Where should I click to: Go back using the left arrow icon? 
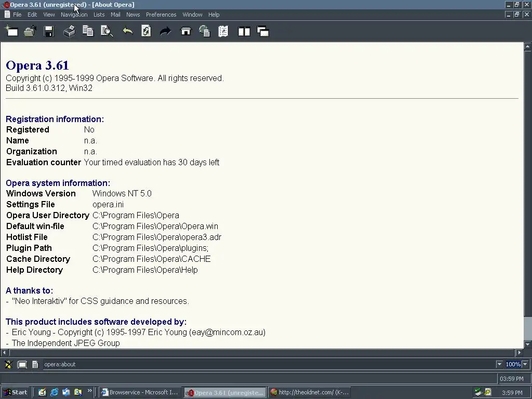(128, 31)
